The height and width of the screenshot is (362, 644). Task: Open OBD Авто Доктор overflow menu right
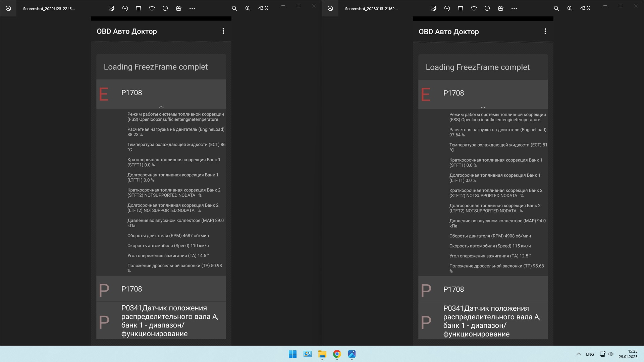[x=545, y=32]
